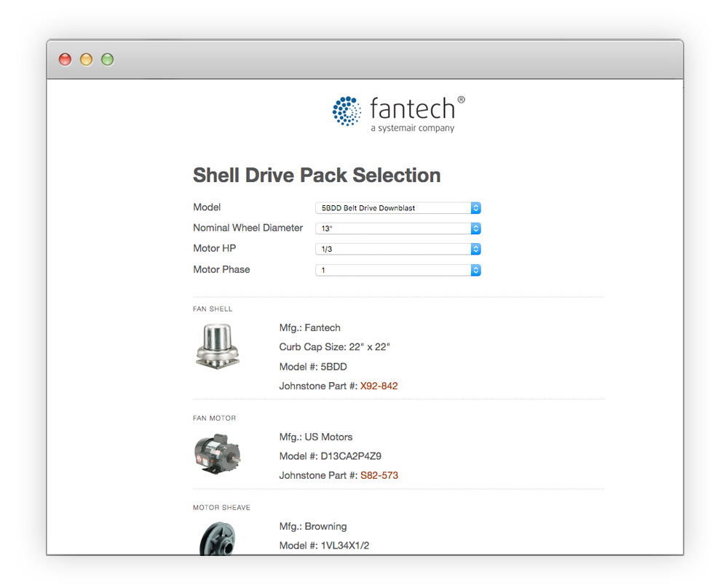Click the Shell Drive Pack Selection heading
The image size is (728, 588).
[x=317, y=175]
